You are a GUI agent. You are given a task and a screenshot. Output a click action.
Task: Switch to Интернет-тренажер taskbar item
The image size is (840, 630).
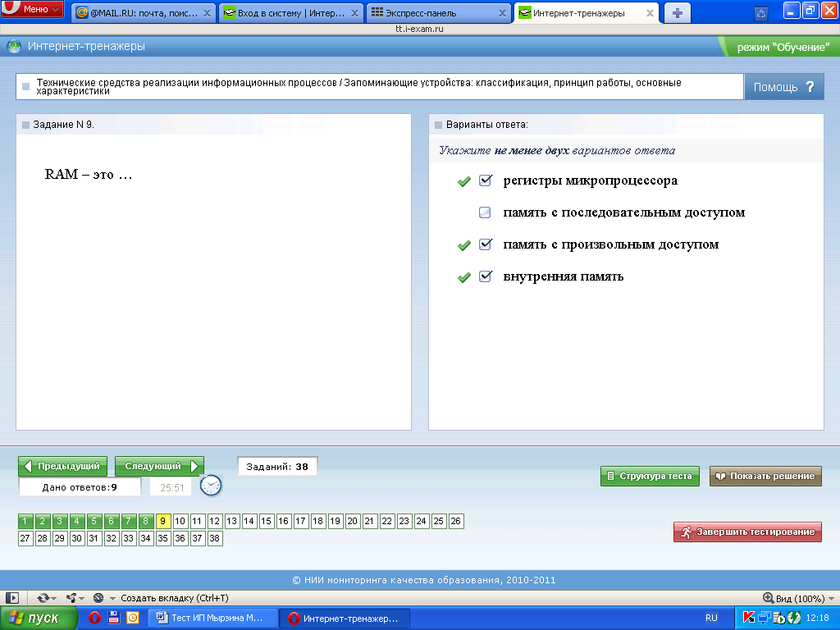pos(345,619)
